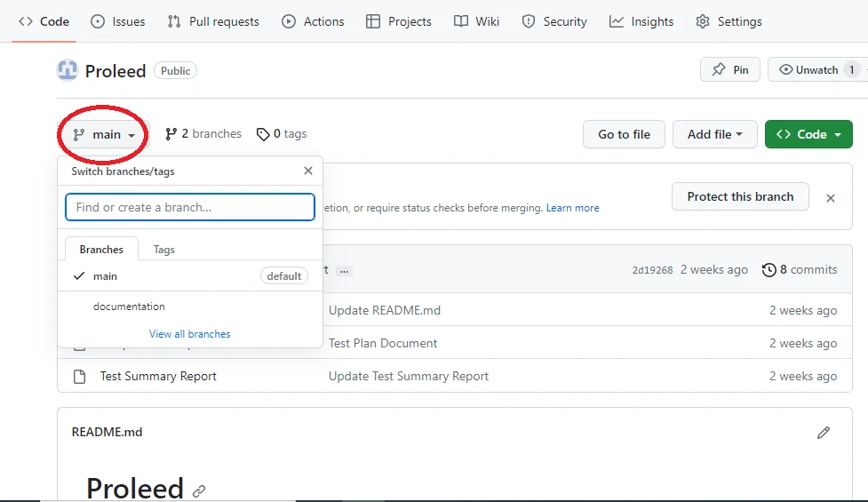Image resolution: width=868 pixels, height=502 pixels.
Task: Open the Learn more link
Action: (572, 208)
